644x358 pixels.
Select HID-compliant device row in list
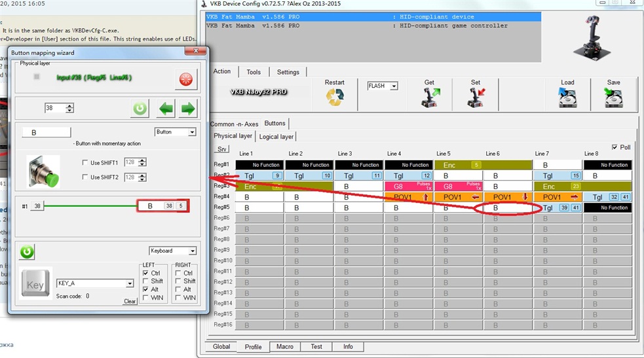(373, 17)
